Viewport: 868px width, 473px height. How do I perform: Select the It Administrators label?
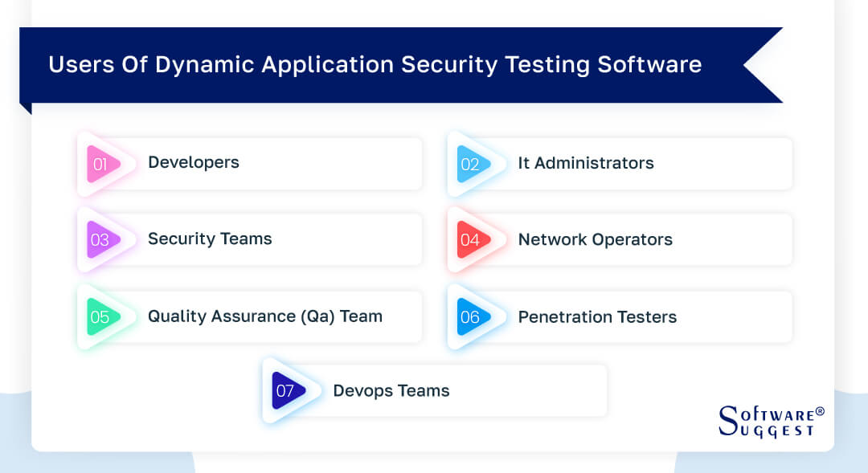point(586,163)
